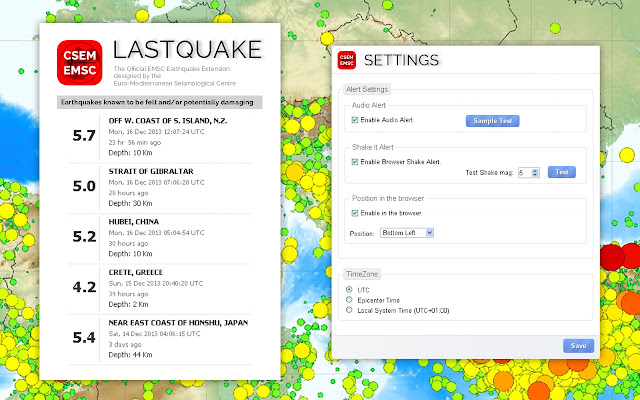Open the Near East Coast of Honshu, Japan entry
Image resolution: width=640 pixels, height=400 pixels.
click(x=160, y=339)
